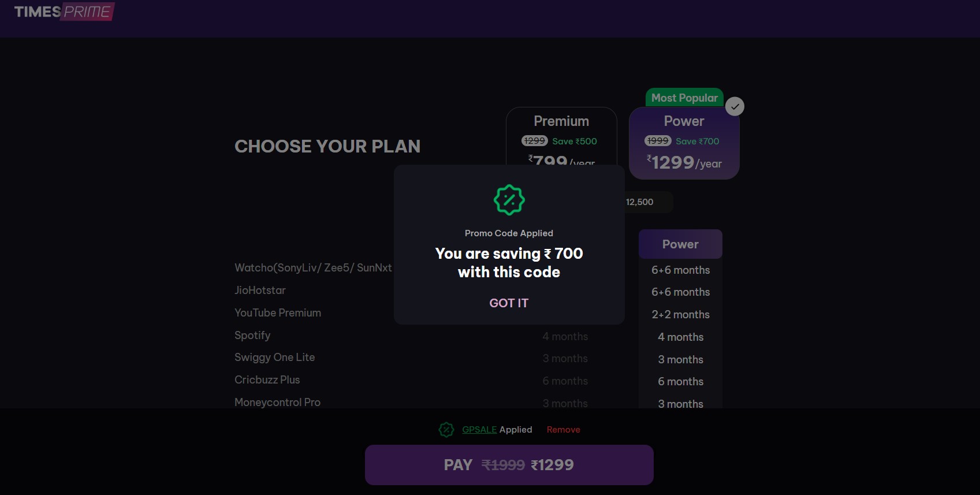Dismiss popup with GOT IT

(x=509, y=303)
